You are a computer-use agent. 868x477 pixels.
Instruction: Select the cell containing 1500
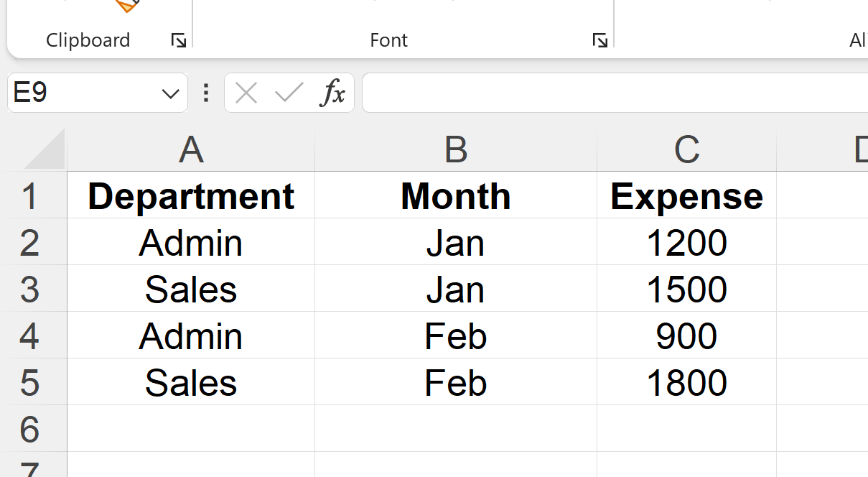686,289
